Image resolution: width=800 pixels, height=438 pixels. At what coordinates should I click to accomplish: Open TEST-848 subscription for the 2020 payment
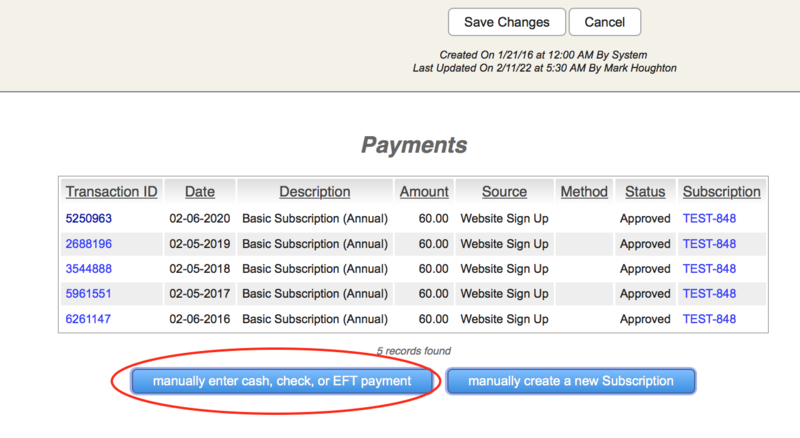point(709,217)
